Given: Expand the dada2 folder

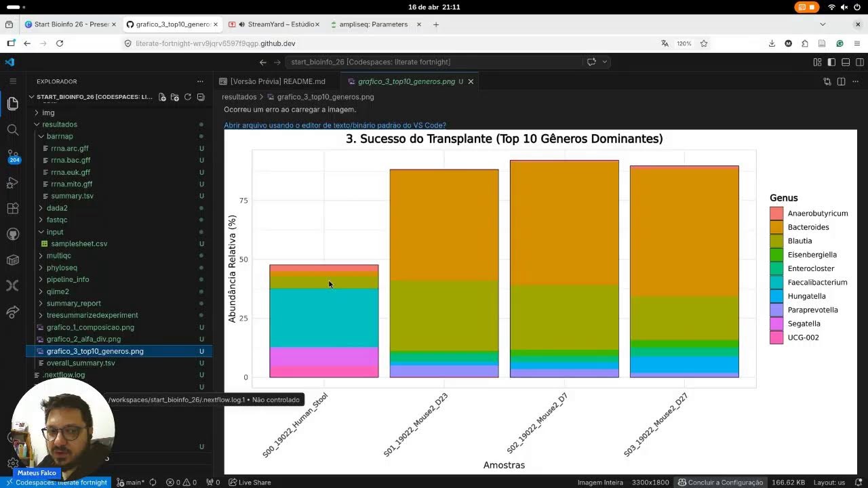Looking at the screenshot, I should coord(57,208).
